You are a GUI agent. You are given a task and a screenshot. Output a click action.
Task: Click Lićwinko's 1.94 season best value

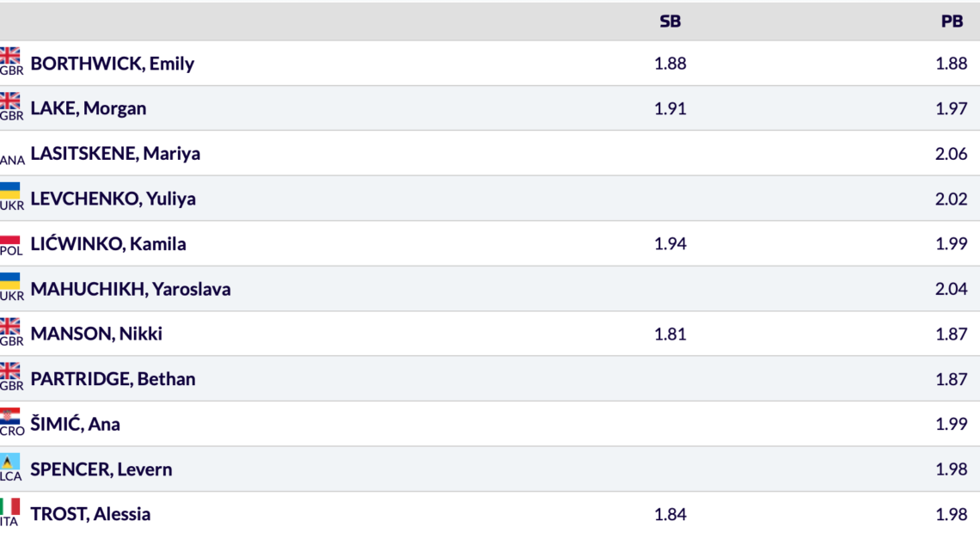click(670, 243)
